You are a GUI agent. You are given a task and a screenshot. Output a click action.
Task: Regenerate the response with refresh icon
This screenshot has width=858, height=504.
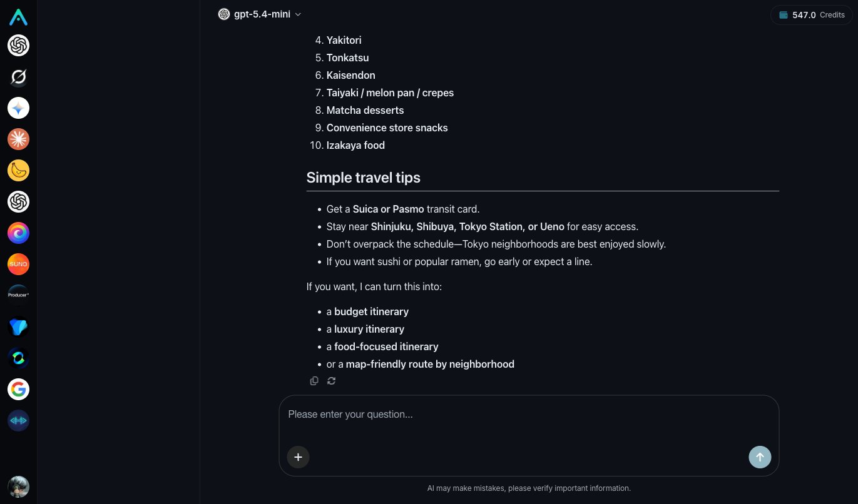point(332,381)
